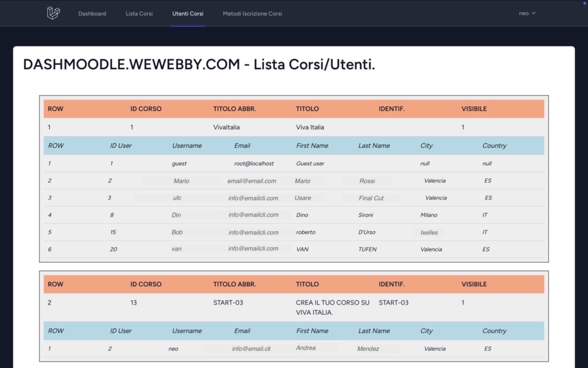Click the Username column header in first table
This screenshot has height=368, width=588.
click(187, 146)
